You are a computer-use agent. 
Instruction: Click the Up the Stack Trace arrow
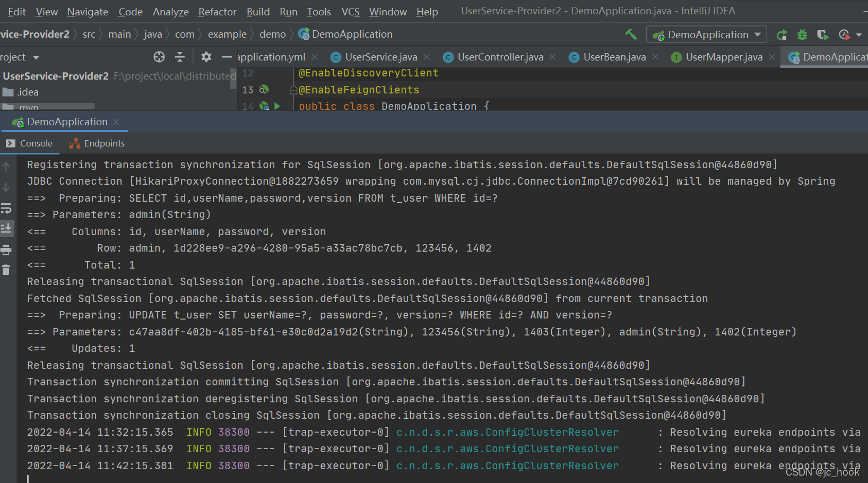(x=6, y=167)
